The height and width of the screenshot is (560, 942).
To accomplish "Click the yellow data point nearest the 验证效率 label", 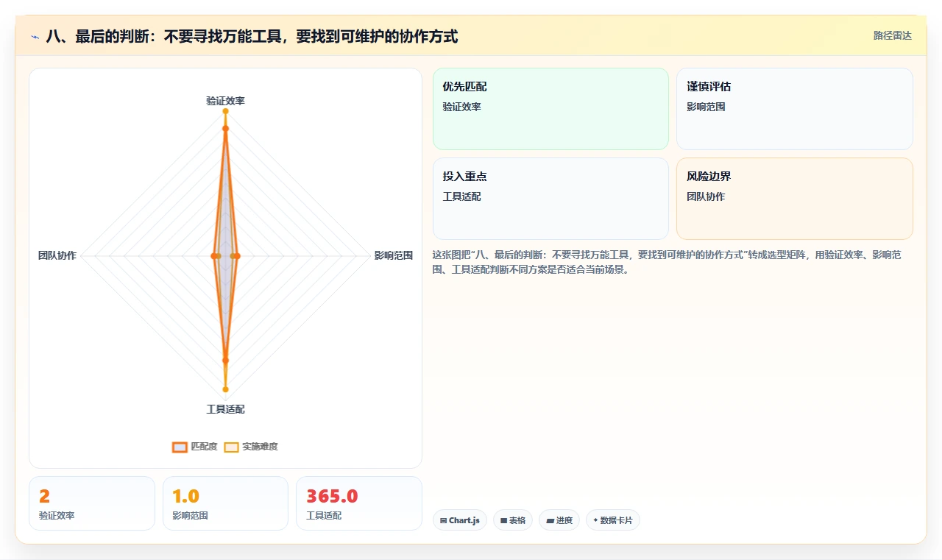I will [225, 111].
